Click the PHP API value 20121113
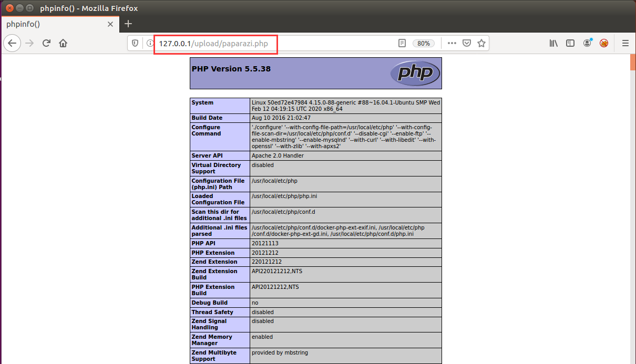 (265, 244)
